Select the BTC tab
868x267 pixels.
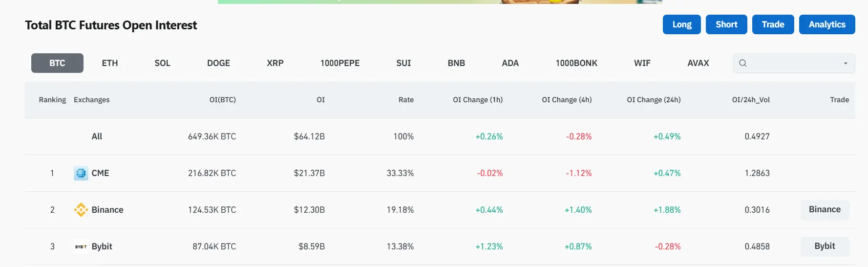tap(57, 63)
